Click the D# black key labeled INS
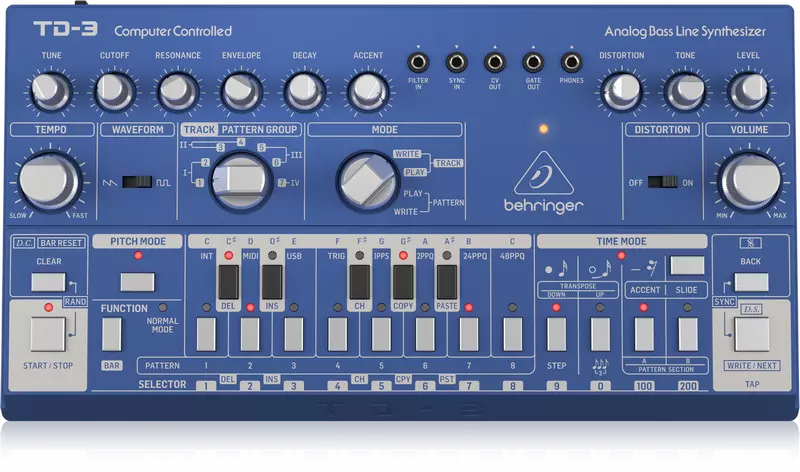 pyautogui.click(x=272, y=282)
